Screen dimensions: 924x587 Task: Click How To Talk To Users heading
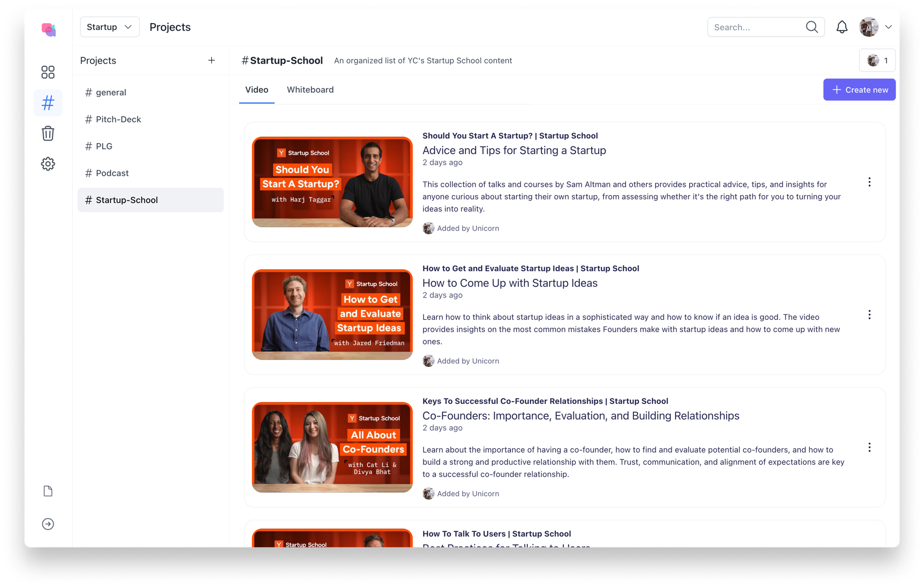coord(497,534)
